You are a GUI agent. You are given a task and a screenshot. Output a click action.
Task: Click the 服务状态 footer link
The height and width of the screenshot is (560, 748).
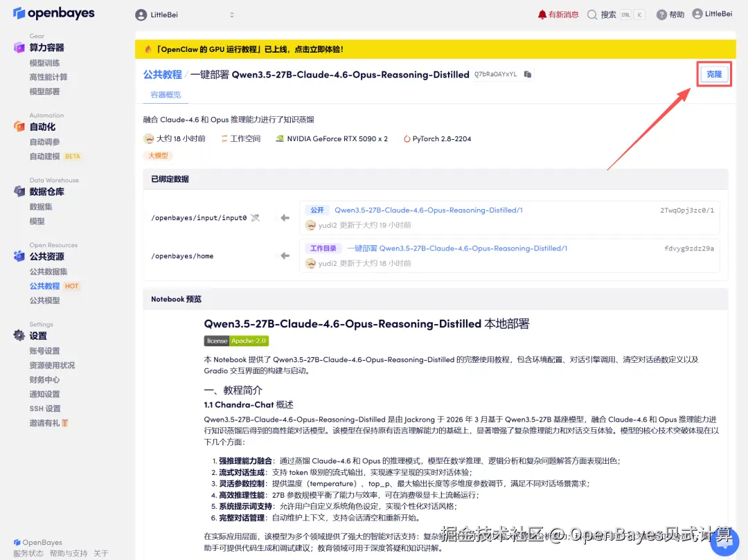click(x=28, y=553)
